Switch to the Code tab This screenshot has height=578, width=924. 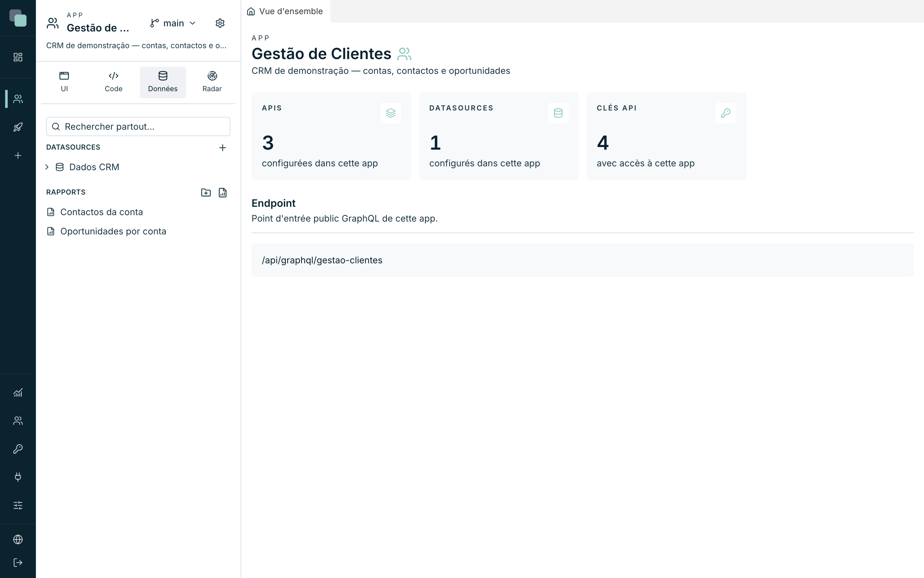[x=113, y=82]
